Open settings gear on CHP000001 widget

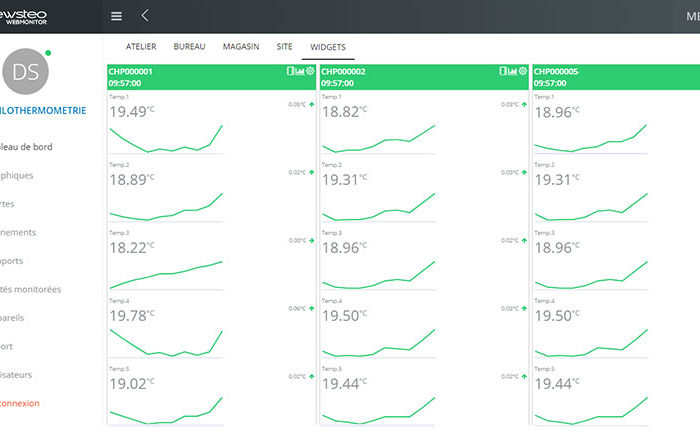tap(310, 71)
